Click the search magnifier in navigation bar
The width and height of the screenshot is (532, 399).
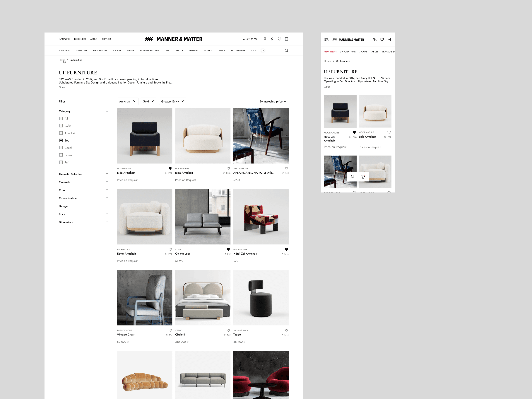coord(286,51)
